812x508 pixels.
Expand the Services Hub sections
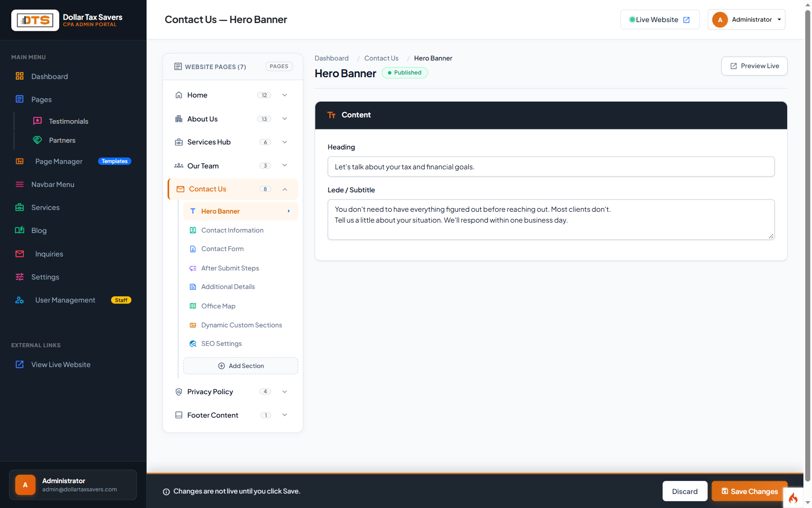click(285, 142)
